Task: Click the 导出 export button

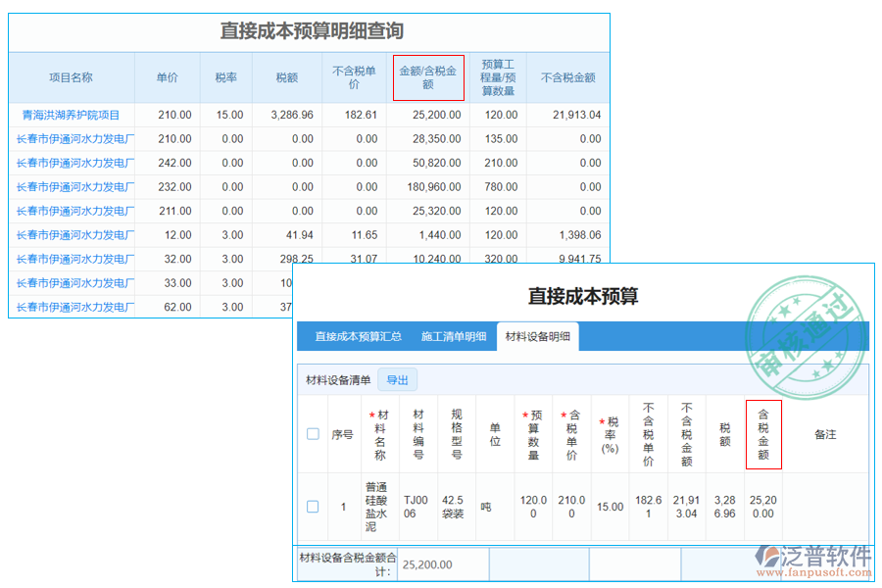Action: (x=398, y=379)
